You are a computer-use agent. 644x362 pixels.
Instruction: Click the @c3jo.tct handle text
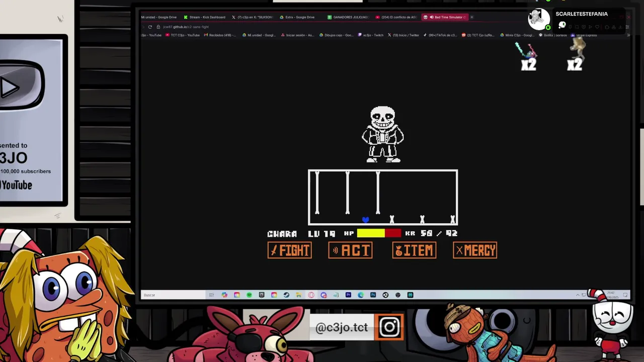342,327
